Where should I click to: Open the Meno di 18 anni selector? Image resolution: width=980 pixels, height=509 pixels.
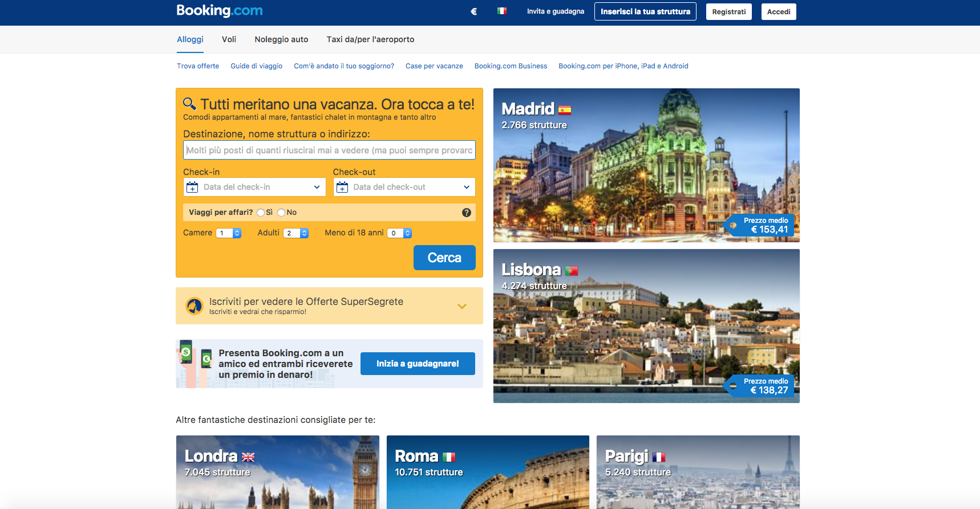399,233
